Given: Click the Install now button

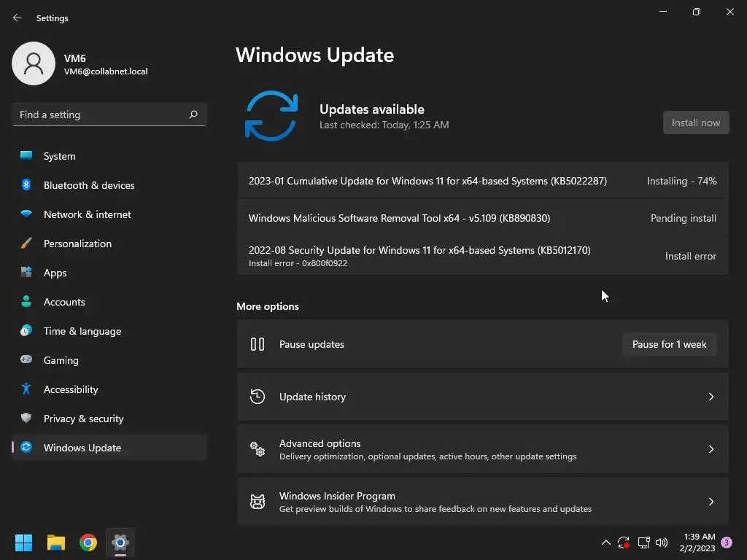Looking at the screenshot, I should pyautogui.click(x=695, y=122).
